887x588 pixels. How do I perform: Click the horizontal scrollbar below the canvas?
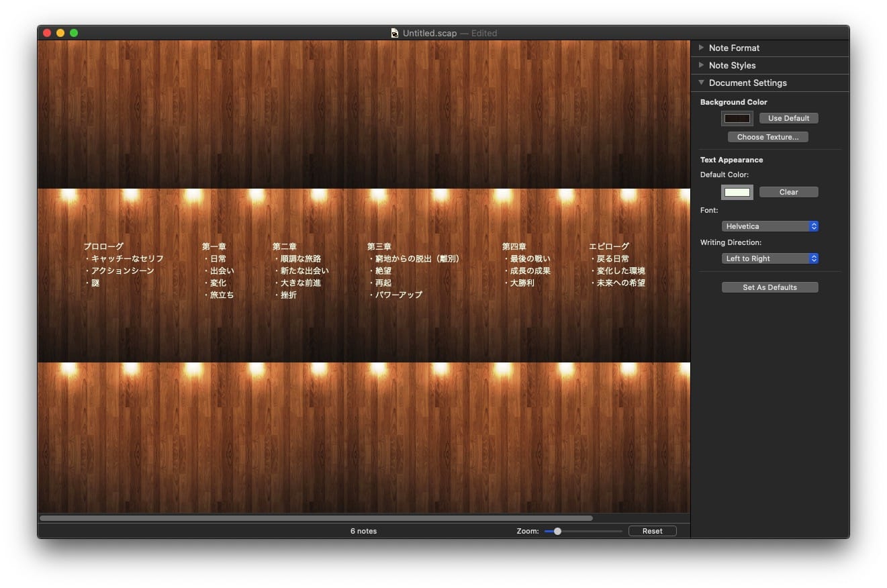(x=316, y=518)
